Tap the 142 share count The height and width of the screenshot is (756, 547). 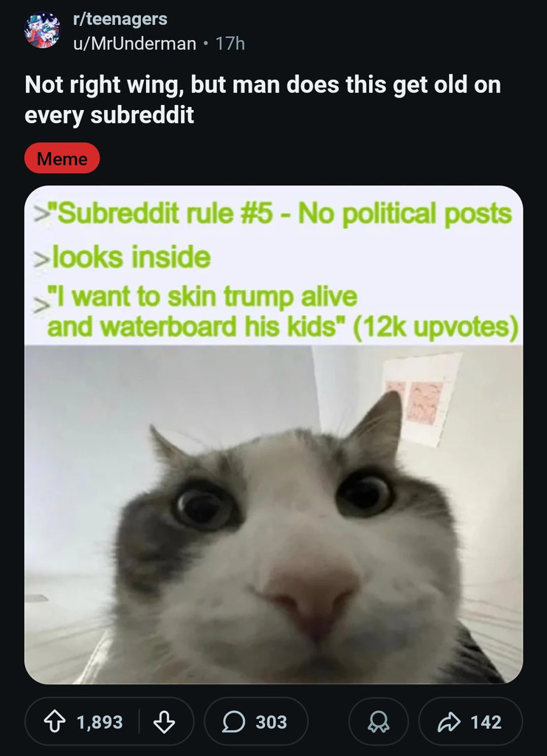[x=486, y=722]
